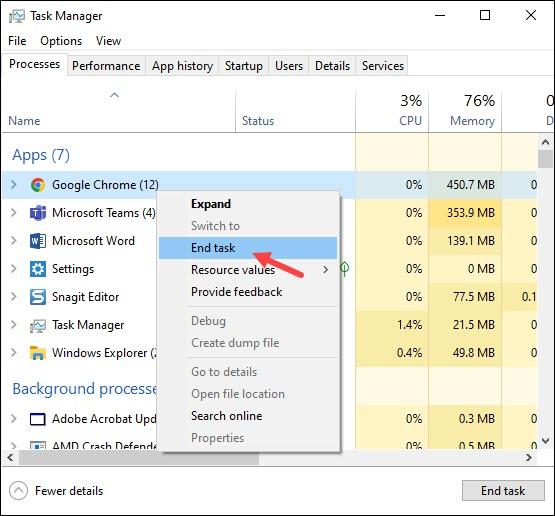Click the Task Manager process icon

[38, 326]
